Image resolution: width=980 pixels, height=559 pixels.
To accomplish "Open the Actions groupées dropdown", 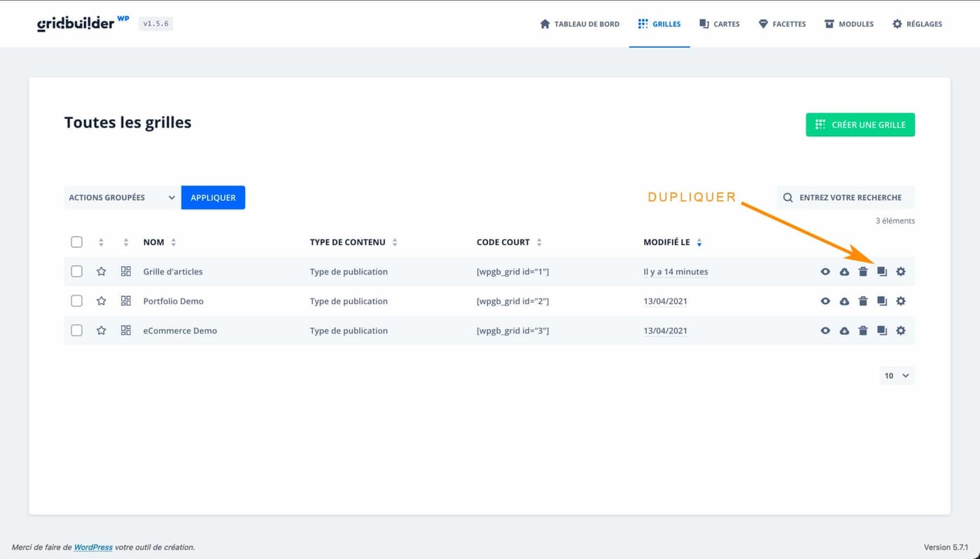I will pos(122,198).
